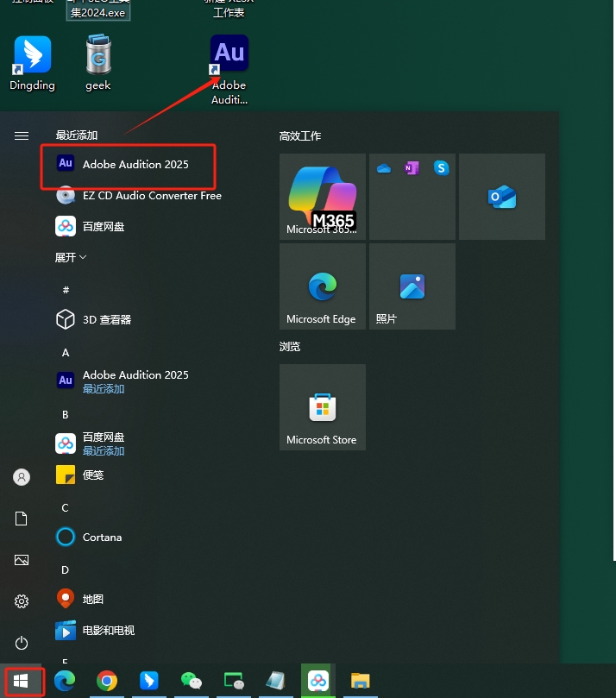The image size is (616, 698).
Task: Open 便笺 sticky notes app
Action: pos(80,475)
